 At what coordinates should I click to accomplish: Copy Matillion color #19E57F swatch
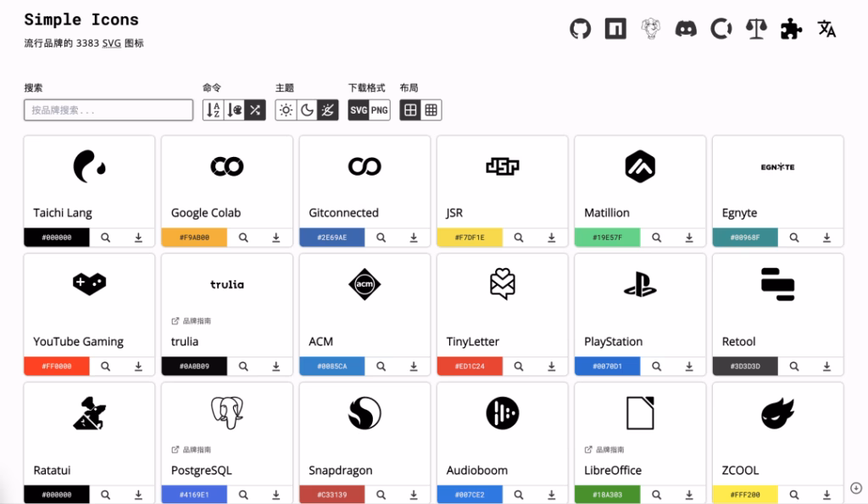pyautogui.click(x=607, y=238)
